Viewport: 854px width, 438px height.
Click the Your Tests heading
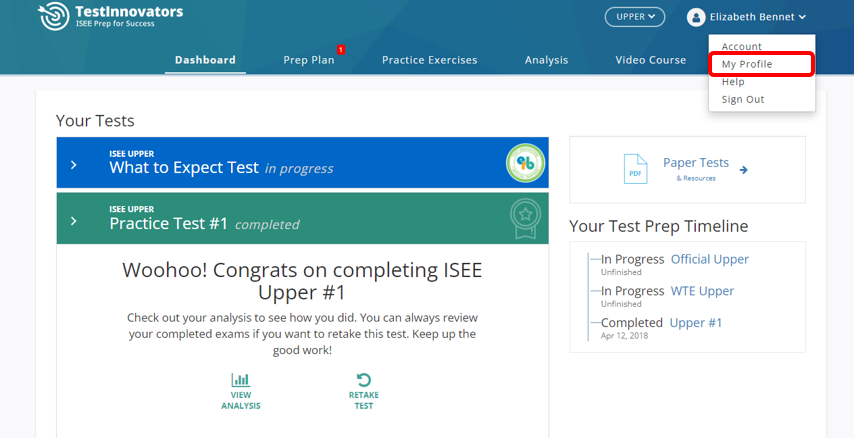tap(95, 120)
